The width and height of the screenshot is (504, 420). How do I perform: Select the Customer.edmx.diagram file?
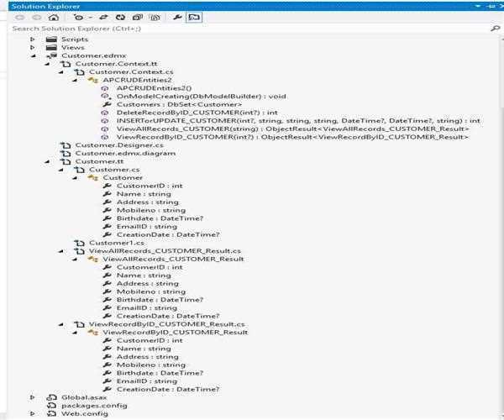tap(112, 154)
